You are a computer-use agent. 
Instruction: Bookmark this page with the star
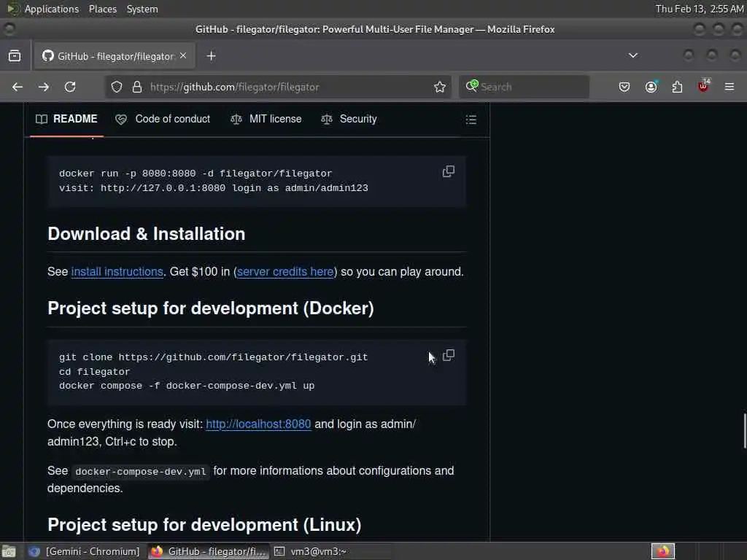pyautogui.click(x=440, y=87)
